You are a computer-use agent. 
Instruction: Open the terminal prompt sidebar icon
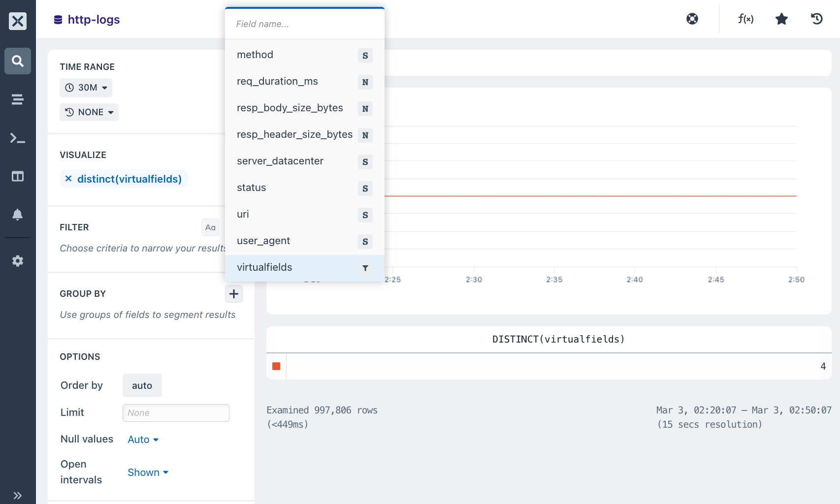click(18, 138)
